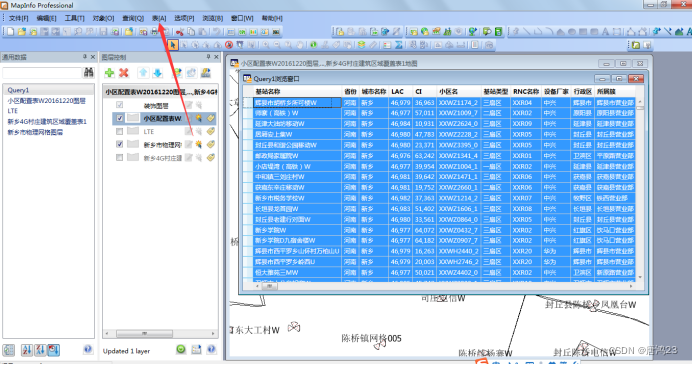The image size is (693, 365).
Task: Open the 查询[Q] menu
Action: click(x=133, y=18)
